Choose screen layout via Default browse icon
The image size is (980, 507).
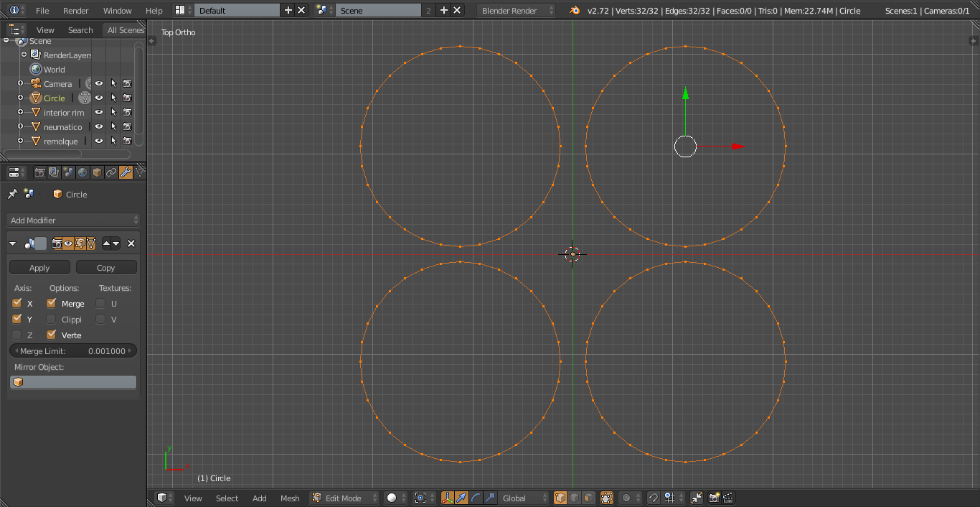point(184,10)
